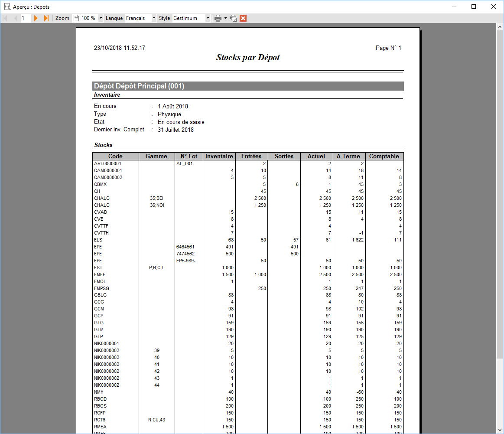
Task: Click the code CAM0000001
Action: pos(108,171)
